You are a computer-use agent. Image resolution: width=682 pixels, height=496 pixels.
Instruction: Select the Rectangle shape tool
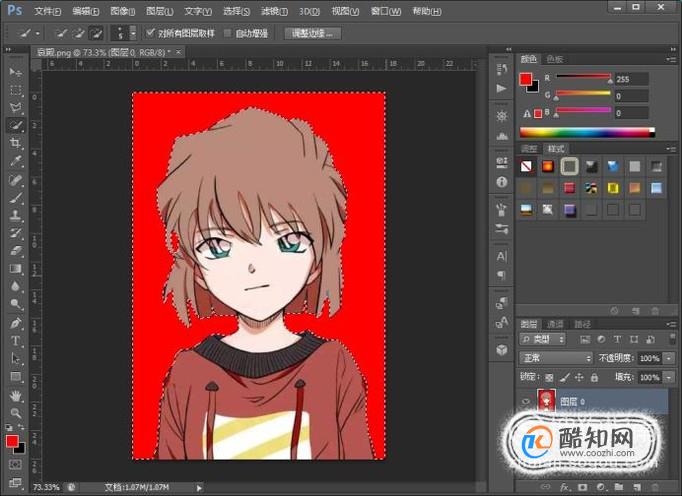16,377
